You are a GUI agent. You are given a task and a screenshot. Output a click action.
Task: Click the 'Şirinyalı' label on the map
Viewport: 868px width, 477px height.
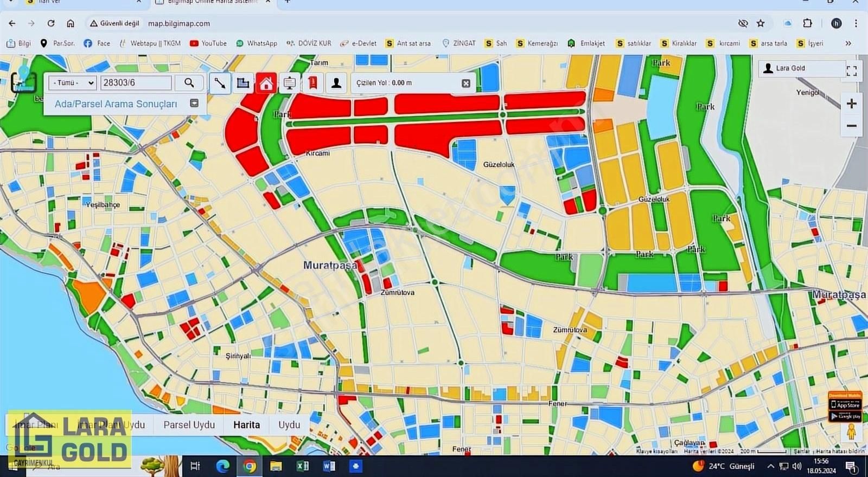point(238,356)
